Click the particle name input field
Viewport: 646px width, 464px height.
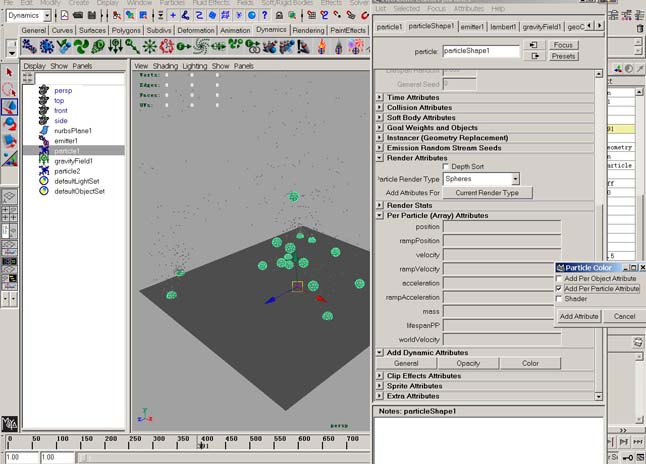coord(481,51)
